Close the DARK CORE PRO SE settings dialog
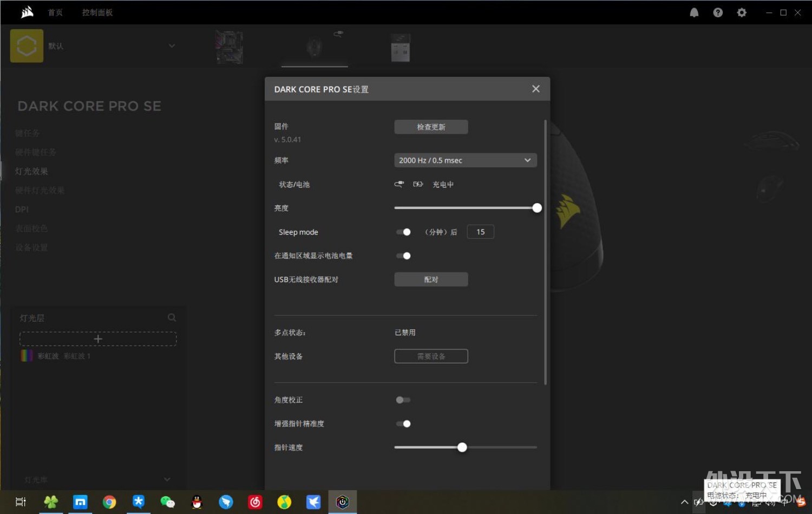 coord(536,89)
